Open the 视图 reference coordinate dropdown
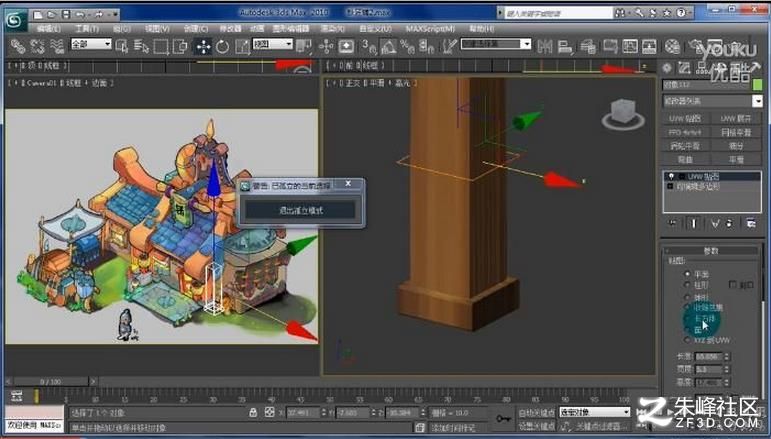The image size is (771, 439). (272, 44)
